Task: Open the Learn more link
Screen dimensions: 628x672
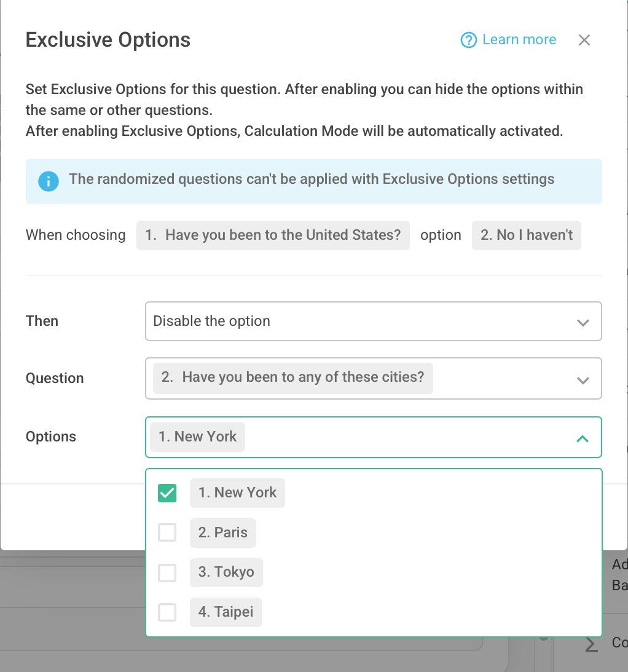Action: coord(519,39)
